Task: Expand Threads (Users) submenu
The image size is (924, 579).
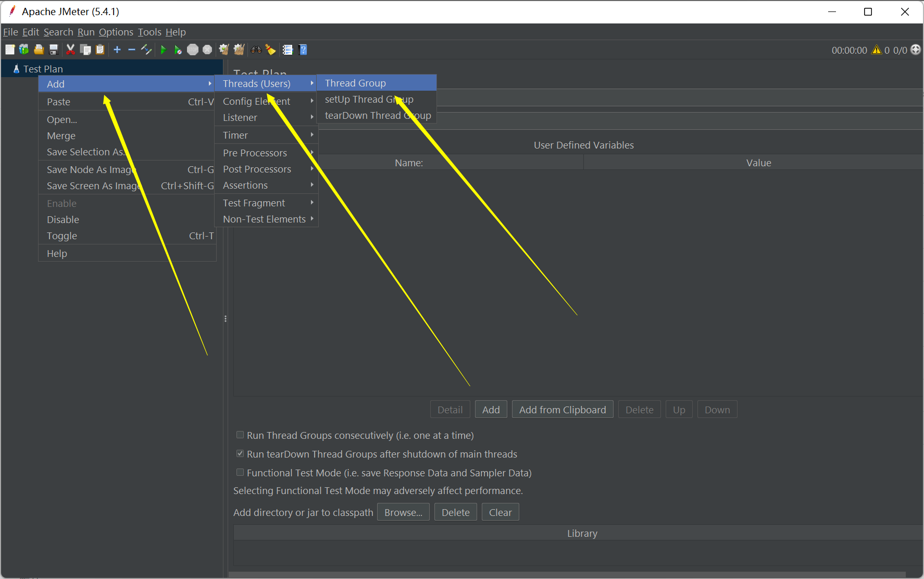Action: [x=266, y=83]
